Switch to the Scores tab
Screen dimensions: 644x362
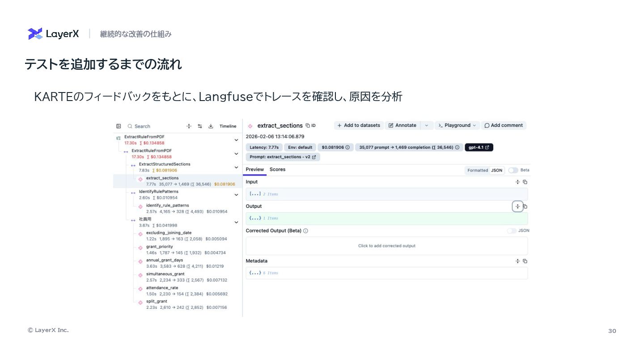tap(277, 169)
